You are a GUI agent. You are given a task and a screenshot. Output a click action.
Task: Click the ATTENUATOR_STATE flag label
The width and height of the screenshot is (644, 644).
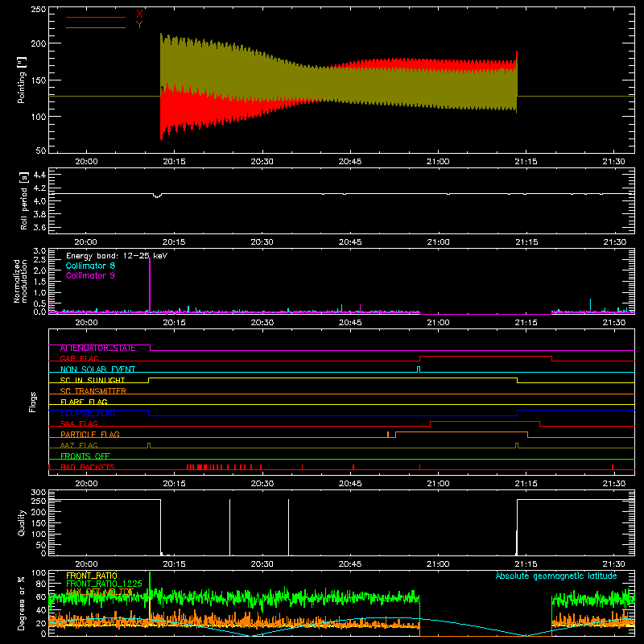click(97, 349)
